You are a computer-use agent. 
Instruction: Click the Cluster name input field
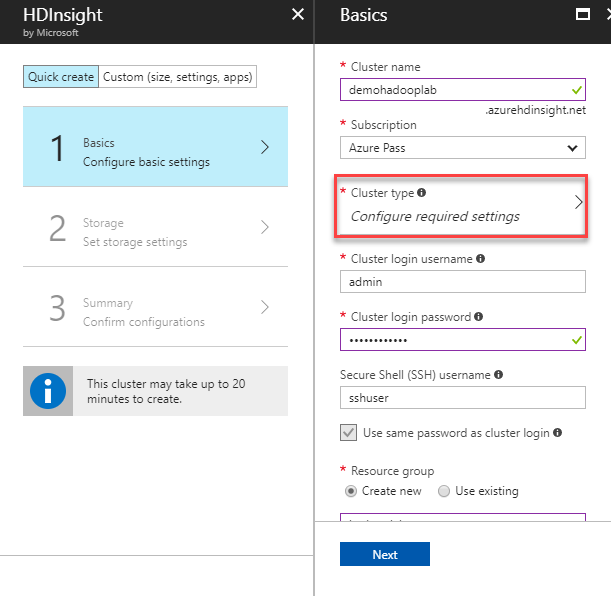coord(452,89)
